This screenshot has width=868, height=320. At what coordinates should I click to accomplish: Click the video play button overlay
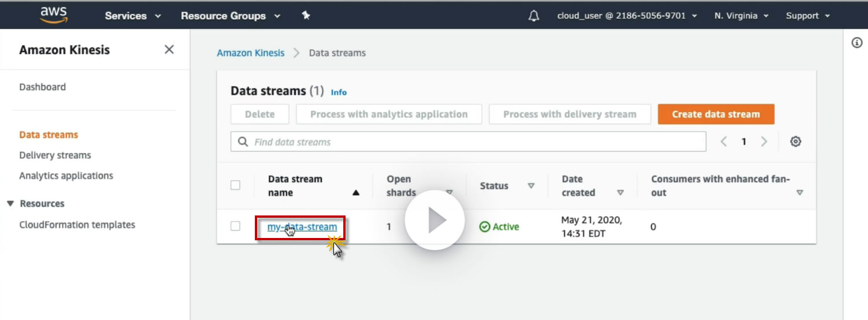(435, 220)
